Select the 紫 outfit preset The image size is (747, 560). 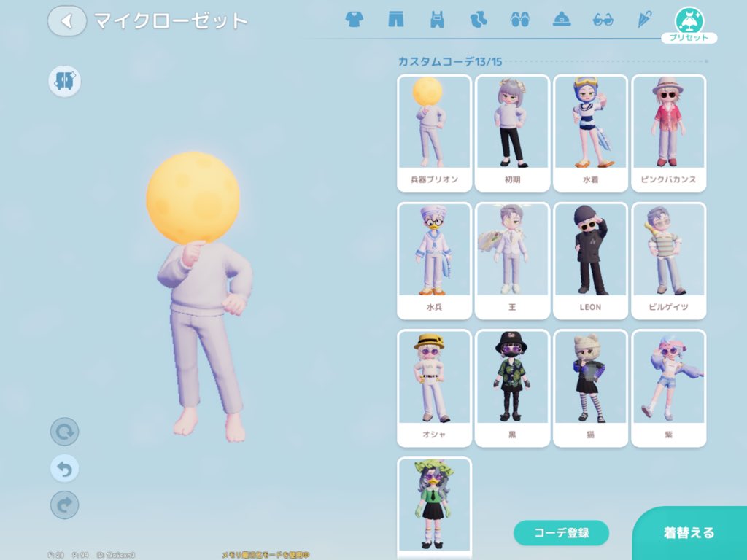tap(669, 389)
